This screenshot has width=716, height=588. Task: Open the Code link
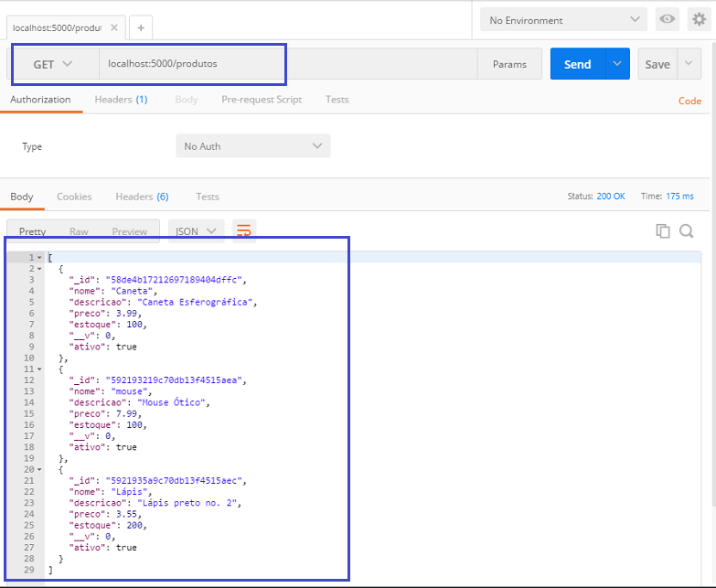pos(689,101)
